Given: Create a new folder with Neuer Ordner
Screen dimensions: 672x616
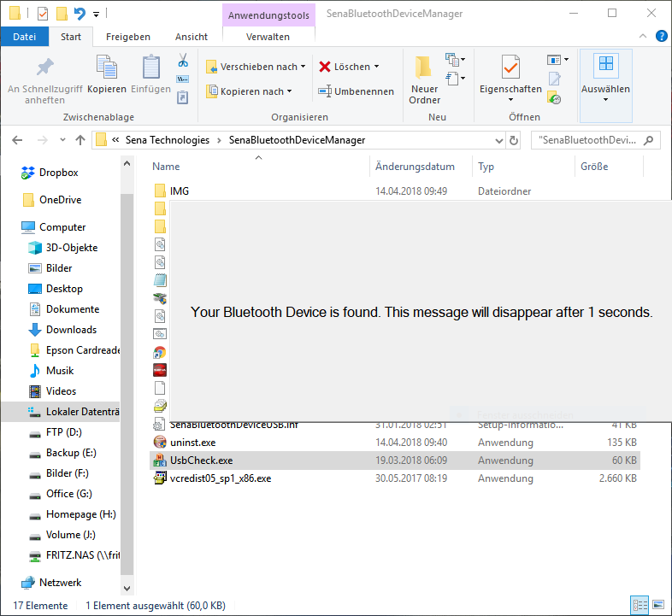Looking at the screenshot, I should point(424,79).
